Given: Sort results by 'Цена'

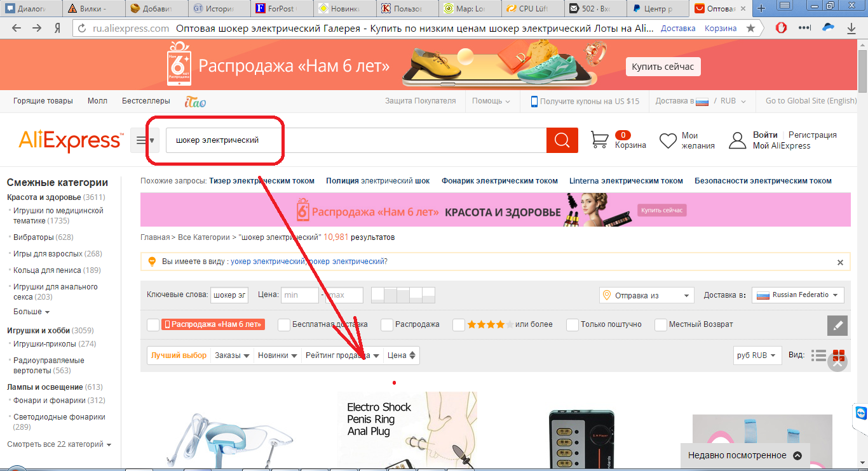Looking at the screenshot, I should tap(402, 355).
